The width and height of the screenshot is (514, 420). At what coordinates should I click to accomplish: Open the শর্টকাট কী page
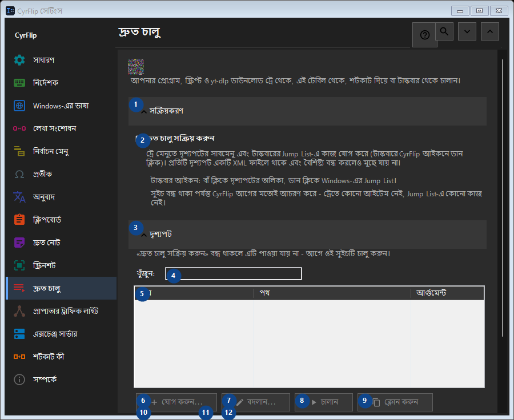tap(61, 357)
